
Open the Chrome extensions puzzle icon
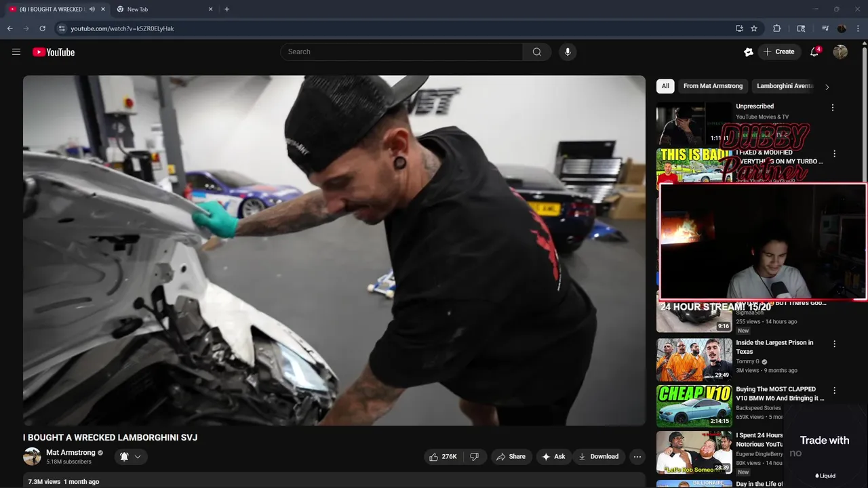pyautogui.click(x=777, y=28)
